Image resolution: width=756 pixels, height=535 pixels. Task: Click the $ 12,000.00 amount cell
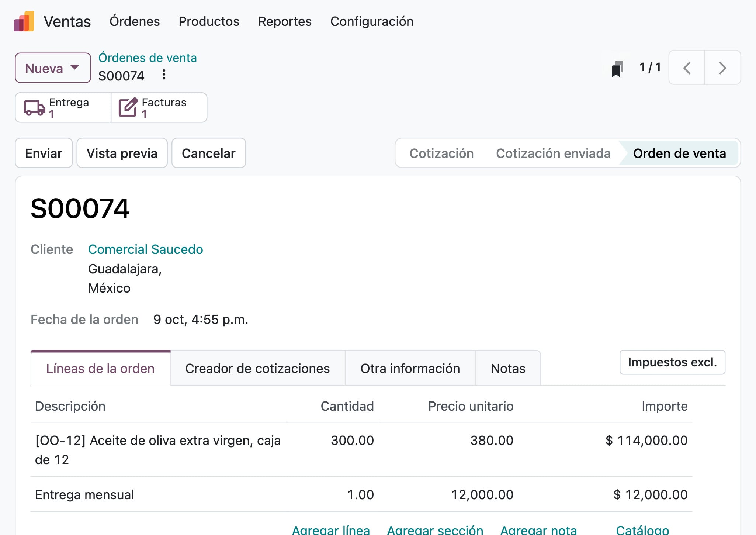coord(651,495)
